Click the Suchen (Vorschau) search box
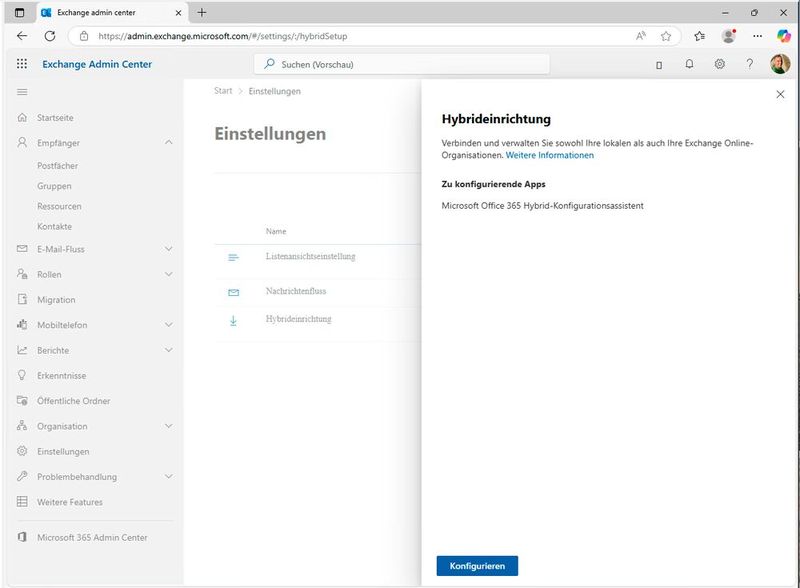This screenshot has width=800, height=588. tap(402, 64)
